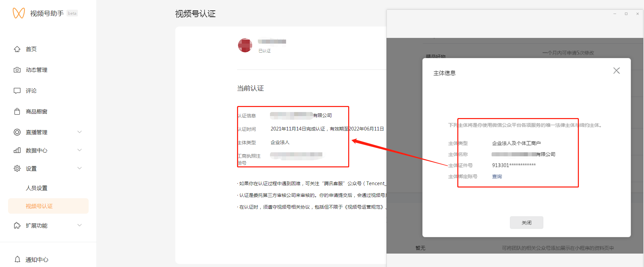Click the live broadcast icon for 直播管理
The image size is (644, 267).
coord(17,132)
